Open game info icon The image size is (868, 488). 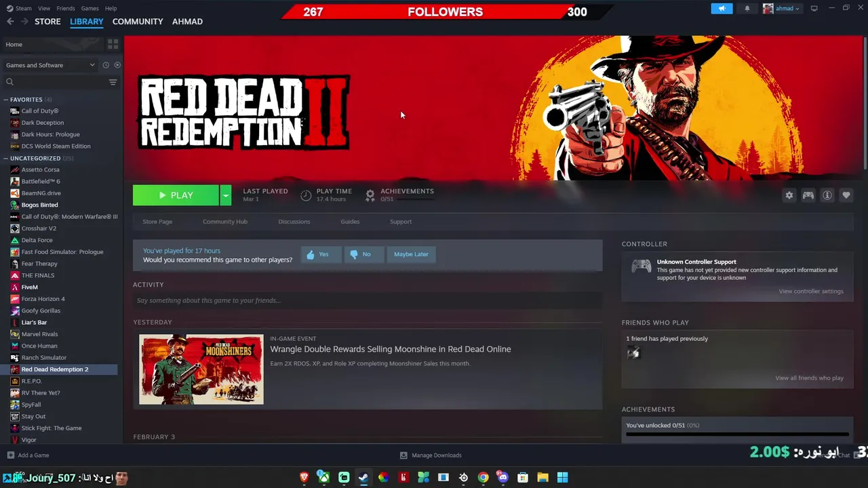(827, 195)
